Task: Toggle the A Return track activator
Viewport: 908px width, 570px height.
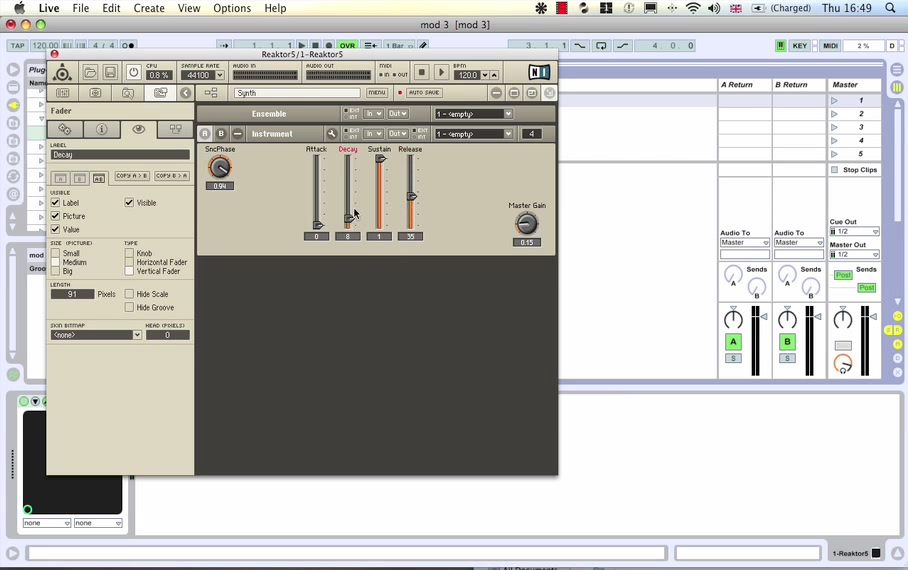Action: 733,342
